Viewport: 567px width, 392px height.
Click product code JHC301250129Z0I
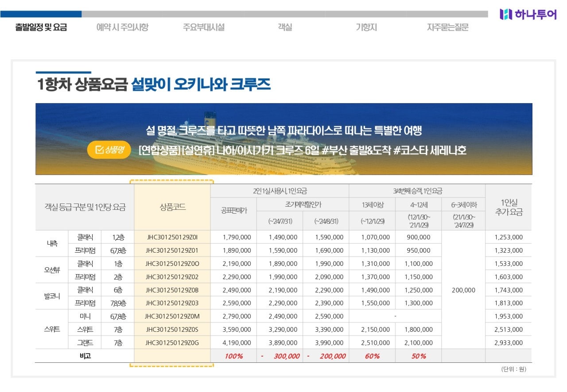[x=172, y=237]
